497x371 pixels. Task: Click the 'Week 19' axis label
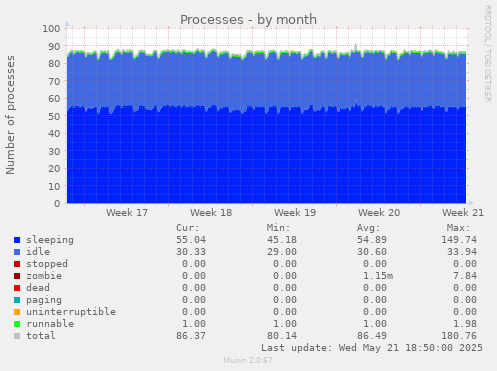(295, 213)
